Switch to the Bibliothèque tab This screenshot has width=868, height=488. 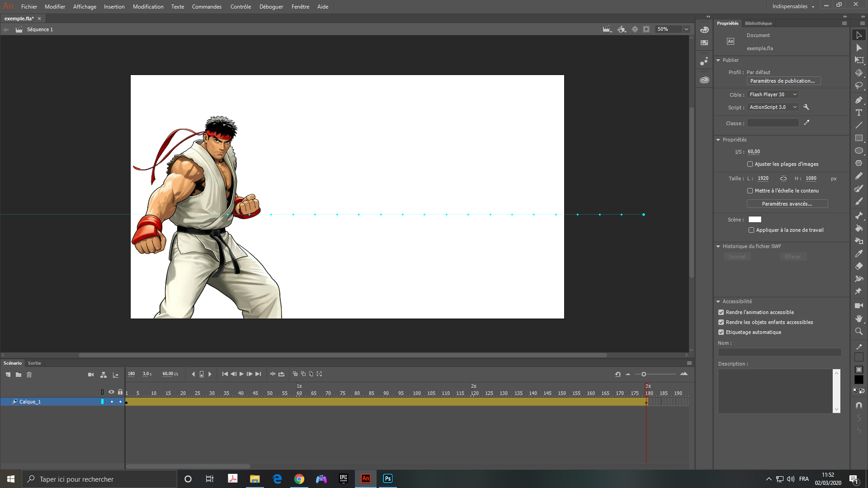click(758, 23)
